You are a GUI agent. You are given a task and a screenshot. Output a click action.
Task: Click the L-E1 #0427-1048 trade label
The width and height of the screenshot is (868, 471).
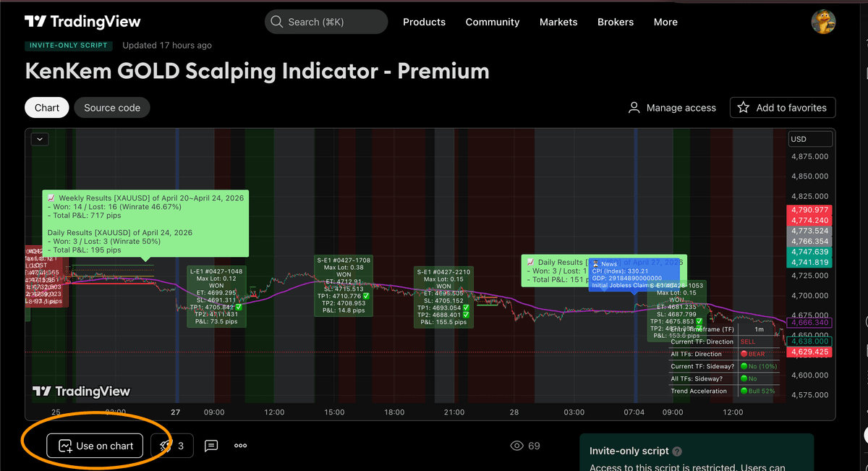point(216,297)
